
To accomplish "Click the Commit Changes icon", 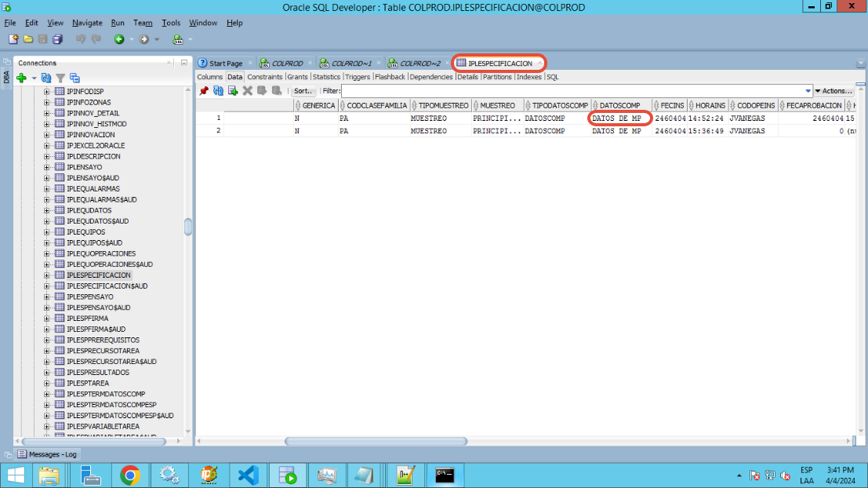I will [262, 91].
